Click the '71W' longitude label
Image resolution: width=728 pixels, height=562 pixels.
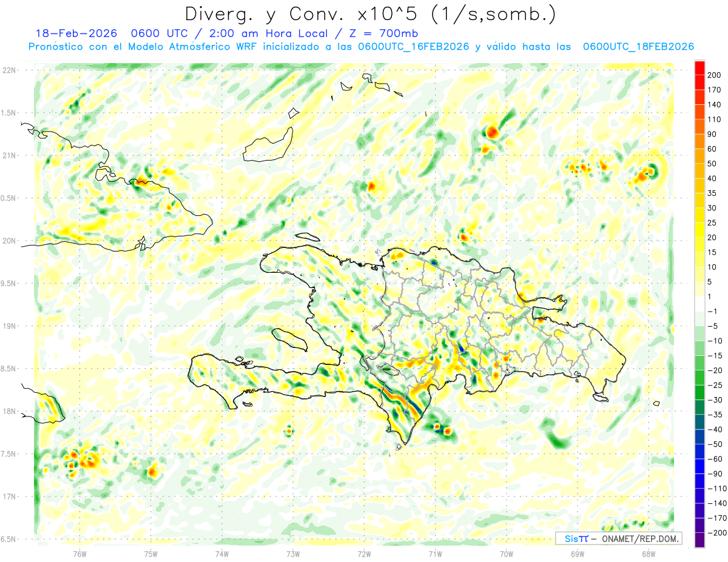(435, 554)
